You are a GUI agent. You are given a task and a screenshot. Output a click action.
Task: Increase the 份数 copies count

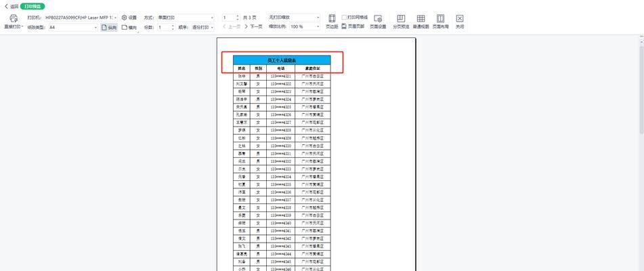click(x=173, y=26)
